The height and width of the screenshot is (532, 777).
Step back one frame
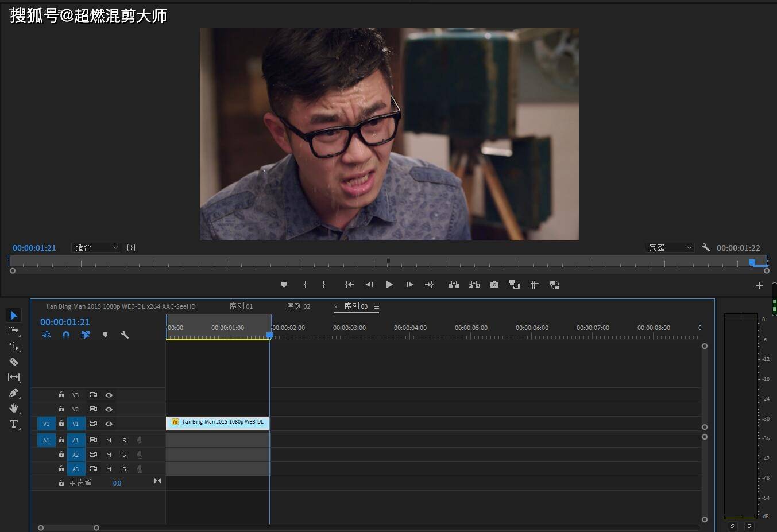pos(369,285)
